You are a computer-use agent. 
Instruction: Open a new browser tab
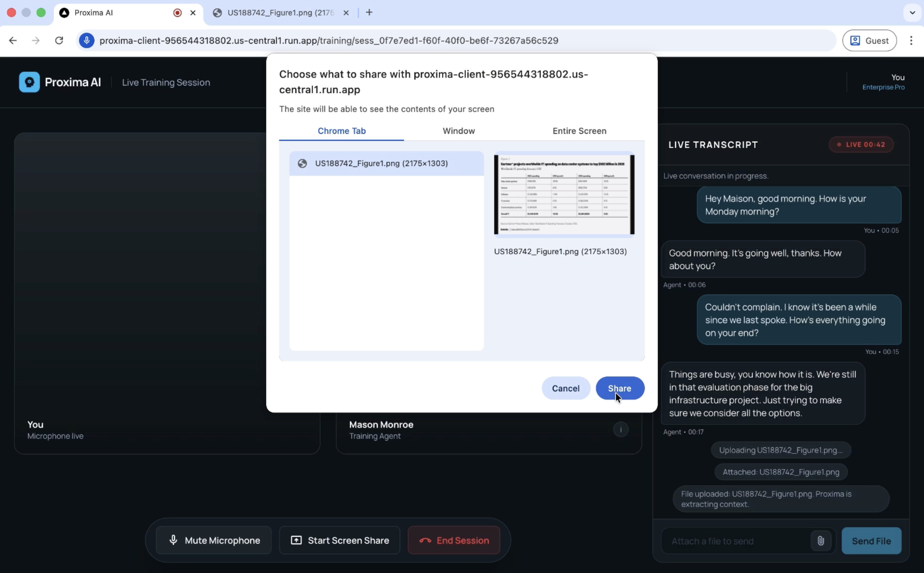pyautogui.click(x=369, y=13)
